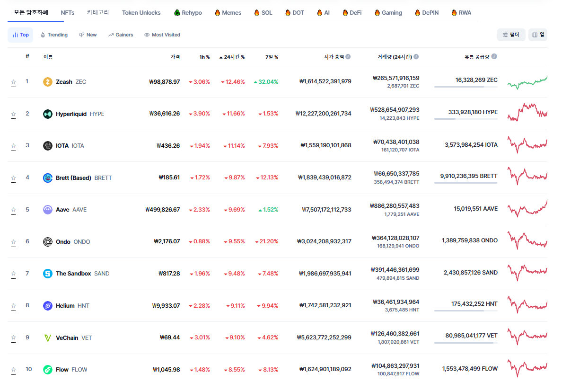Open the 열 columns selector
588x382 pixels.
coord(538,35)
